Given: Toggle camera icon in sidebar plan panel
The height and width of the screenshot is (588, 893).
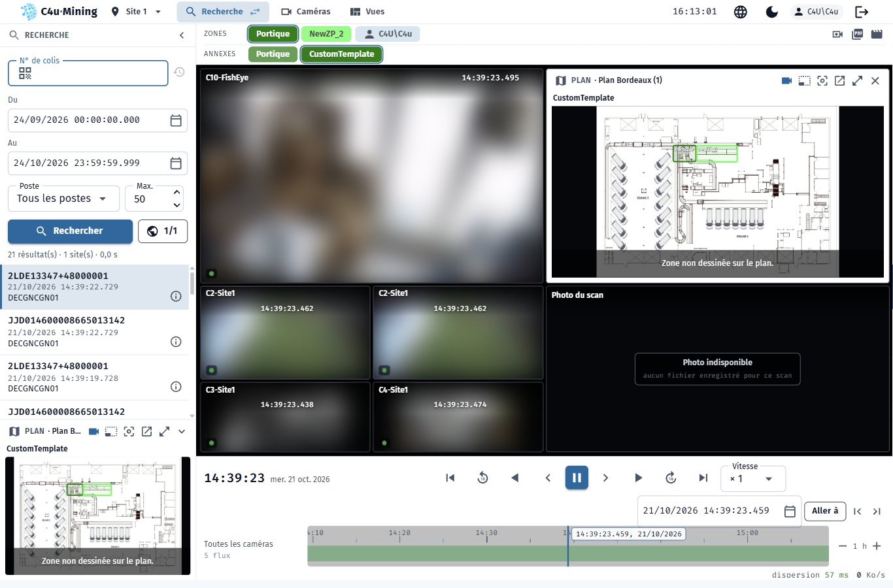Looking at the screenshot, I should coord(93,431).
